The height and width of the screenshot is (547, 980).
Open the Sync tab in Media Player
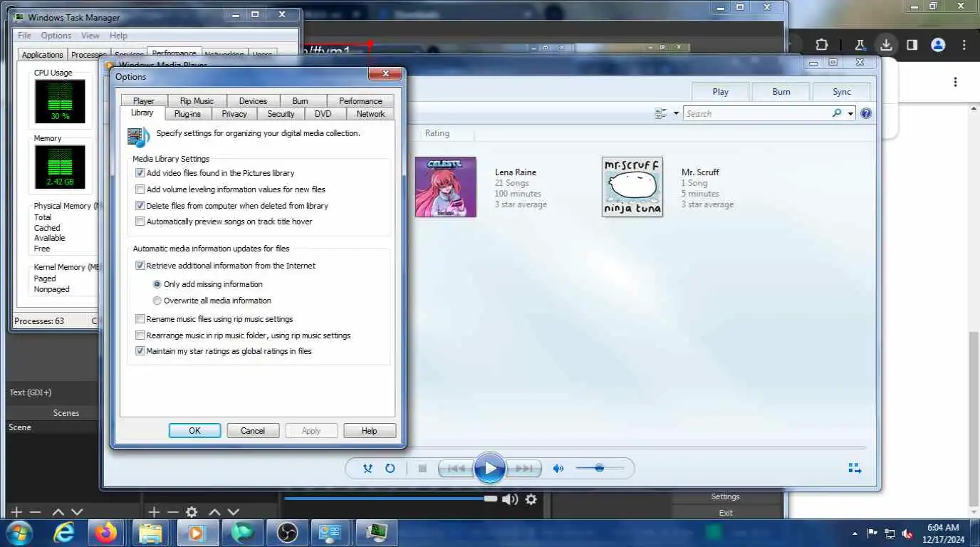click(x=842, y=92)
